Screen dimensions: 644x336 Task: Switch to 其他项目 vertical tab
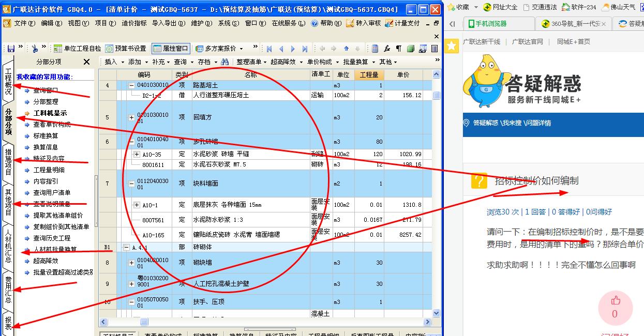[x=8, y=201]
